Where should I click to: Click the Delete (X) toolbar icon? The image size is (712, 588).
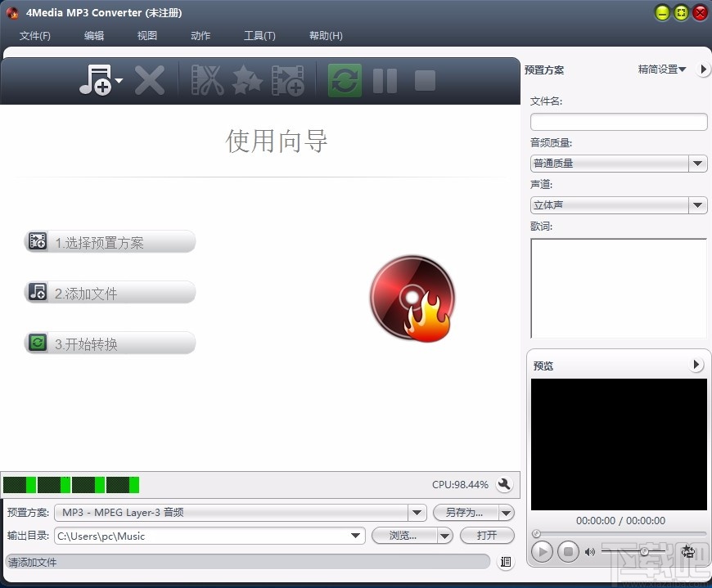[x=150, y=80]
